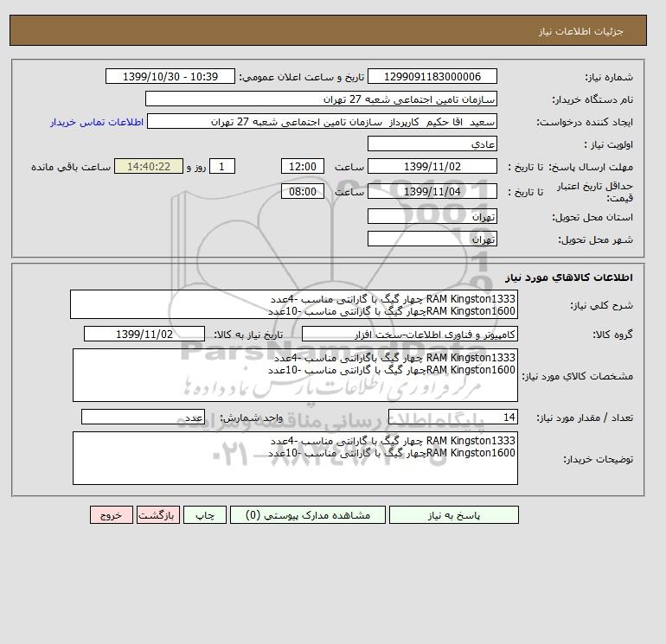
Task: Click the request creator field سعید اقا حکیم
Action: [x=322, y=121]
